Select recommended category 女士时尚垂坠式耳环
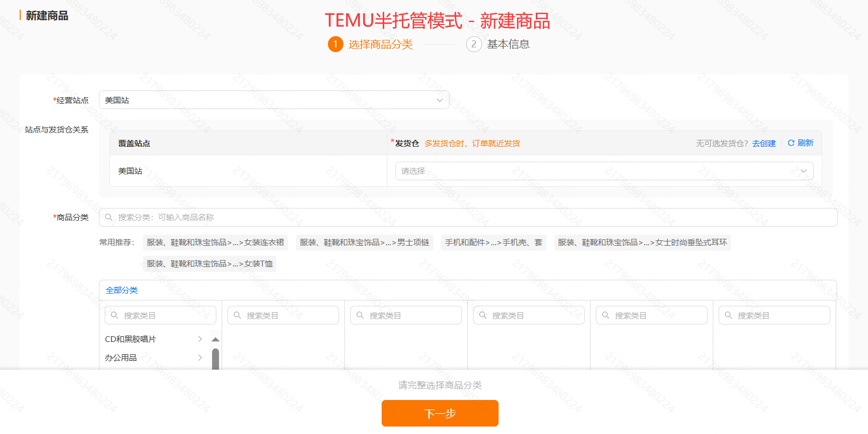Image resolution: width=868 pixels, height=434 pixels. tap(643, 243)
